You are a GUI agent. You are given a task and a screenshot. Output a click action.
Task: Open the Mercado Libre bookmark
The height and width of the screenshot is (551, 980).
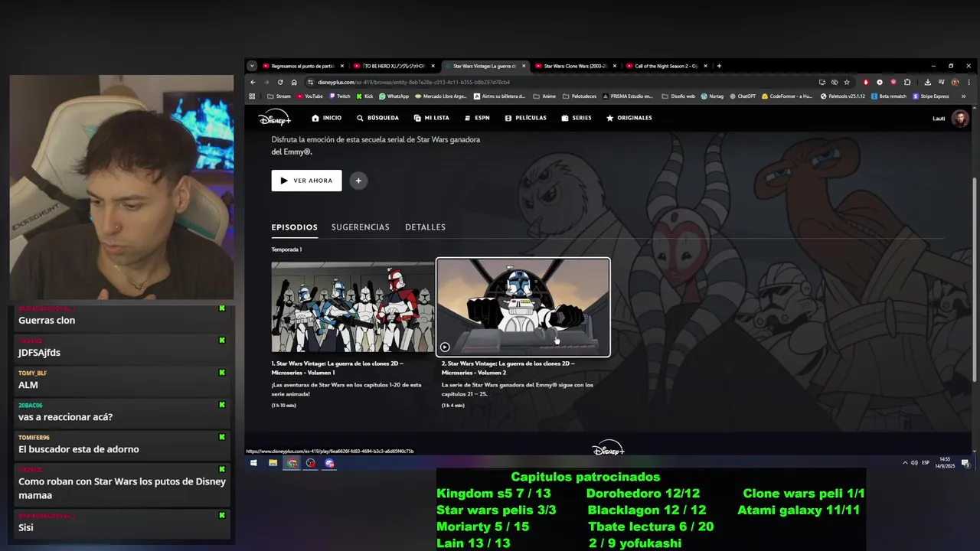(442, 96)
